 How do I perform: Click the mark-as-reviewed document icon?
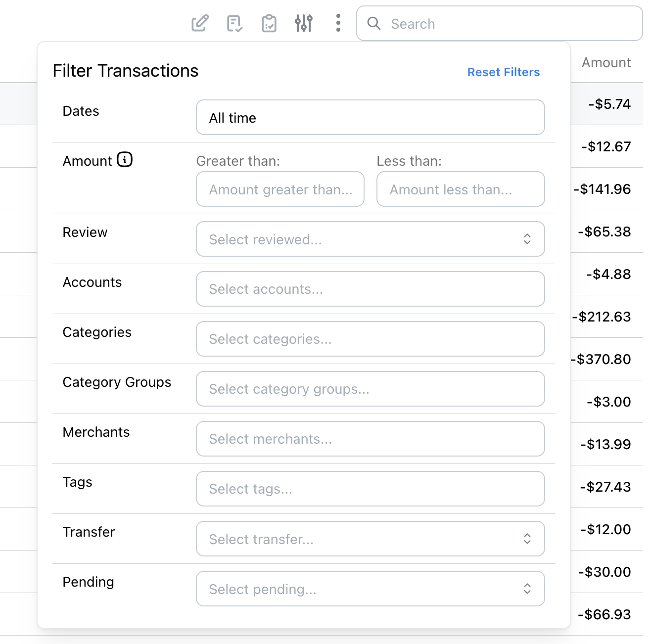point(234,23)
